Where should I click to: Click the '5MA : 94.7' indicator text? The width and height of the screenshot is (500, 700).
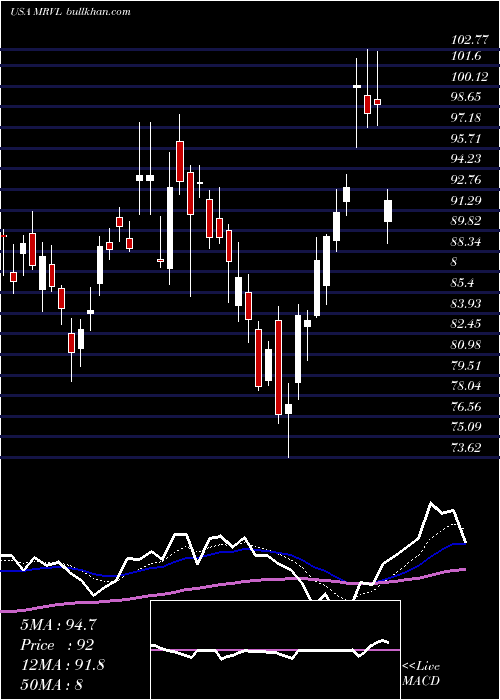pyautogui.click(x=58, y=625)
